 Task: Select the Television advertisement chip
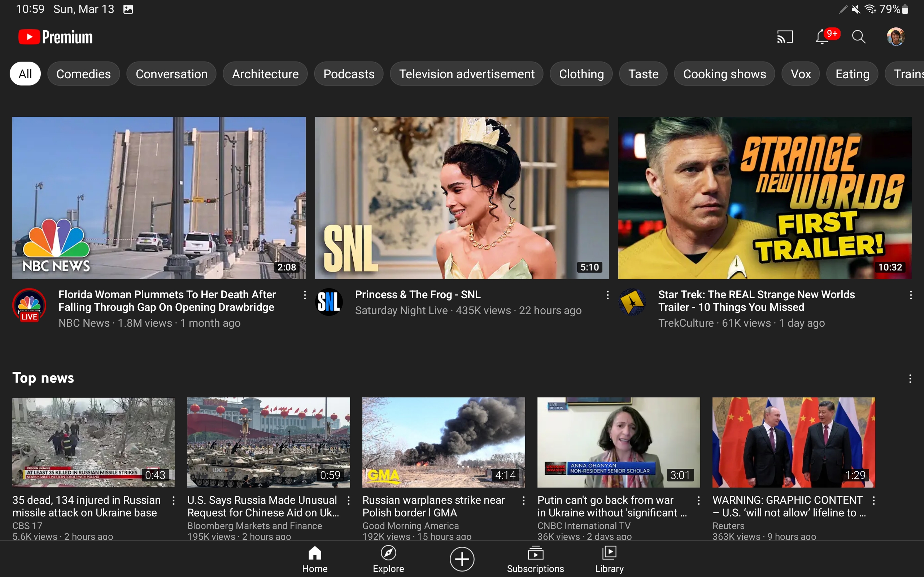[467, 74]
